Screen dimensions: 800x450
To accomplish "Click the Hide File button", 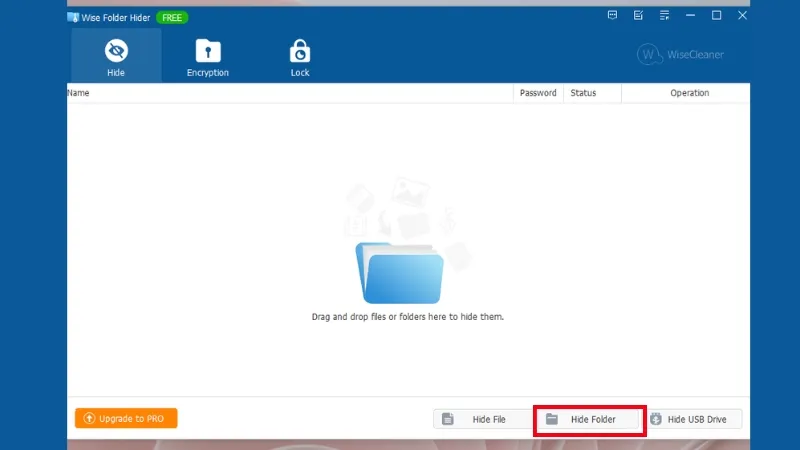I will point(483,419).
